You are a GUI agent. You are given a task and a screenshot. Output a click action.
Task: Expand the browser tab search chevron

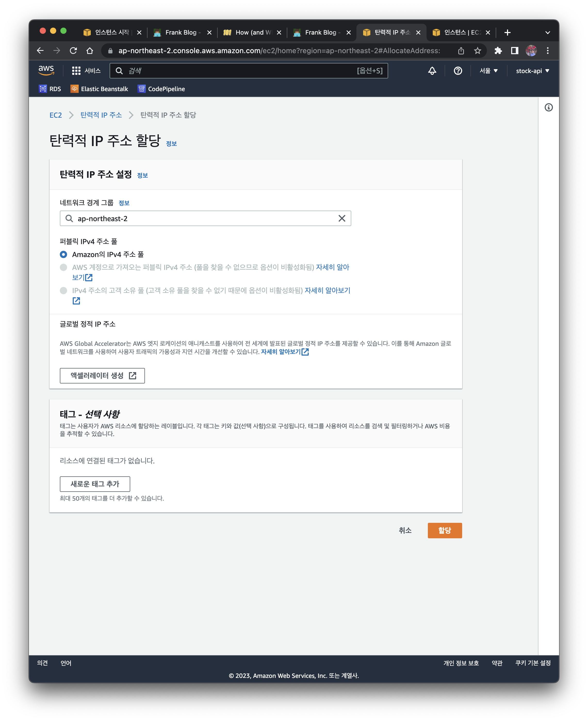547,33
